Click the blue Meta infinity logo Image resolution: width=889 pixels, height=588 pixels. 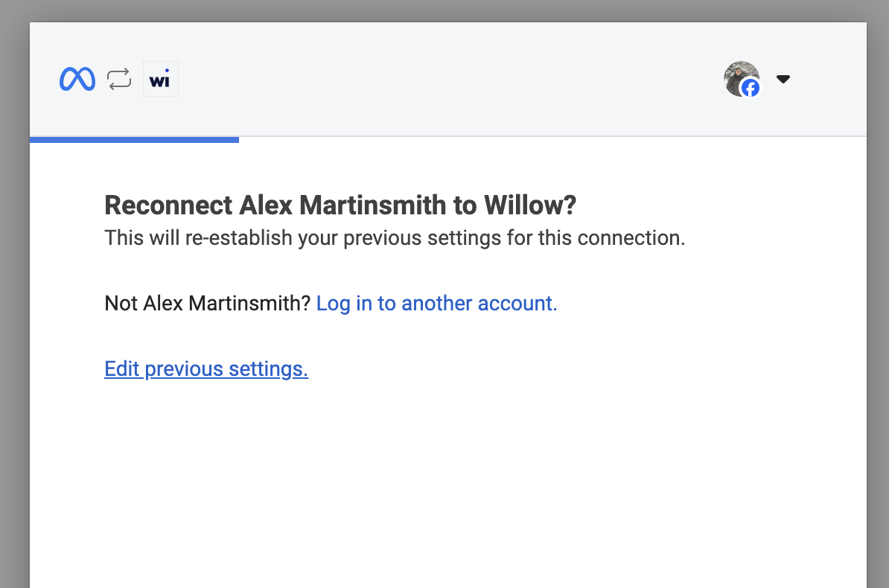pos(77,79)
